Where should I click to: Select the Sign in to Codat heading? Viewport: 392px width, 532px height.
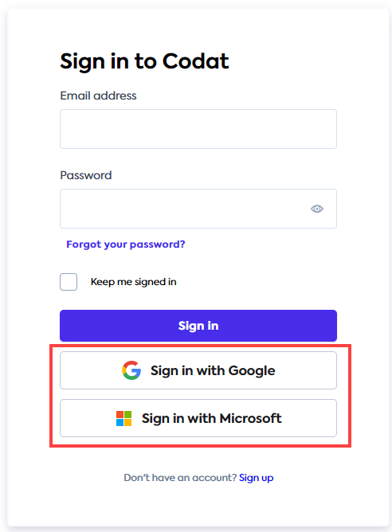tap(144, 61)
